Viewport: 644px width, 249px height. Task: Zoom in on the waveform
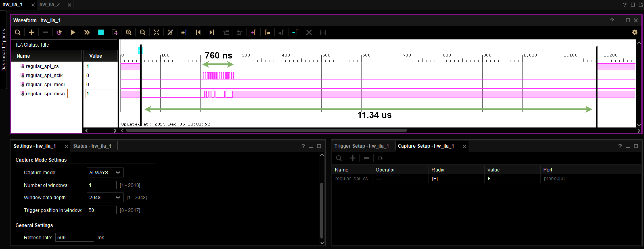pyautogui.click(x=129, y=33)
